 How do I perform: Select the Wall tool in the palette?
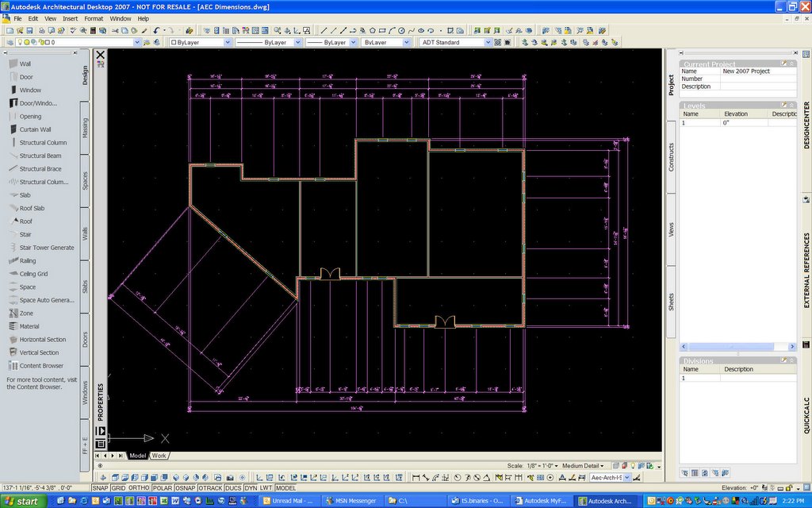point(25,63)
